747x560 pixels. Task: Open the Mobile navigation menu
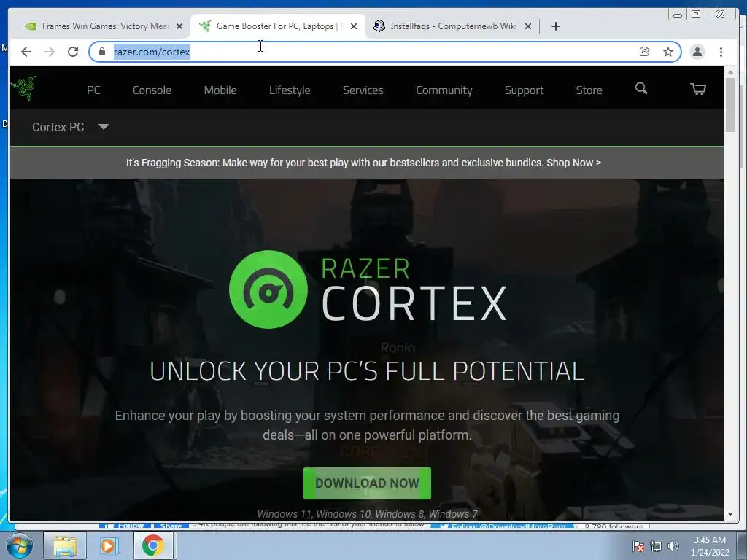(x=220, y=90)
